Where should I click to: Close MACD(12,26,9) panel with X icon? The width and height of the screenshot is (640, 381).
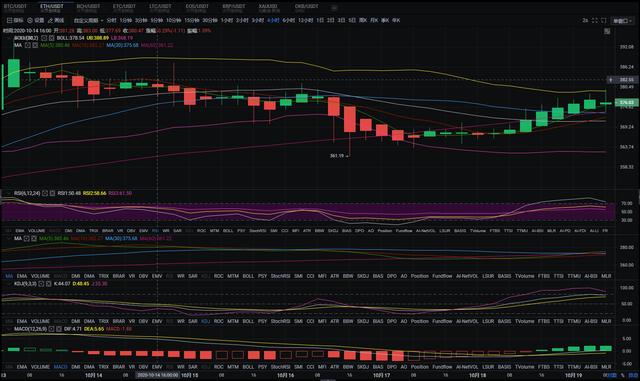coord(58,329)
